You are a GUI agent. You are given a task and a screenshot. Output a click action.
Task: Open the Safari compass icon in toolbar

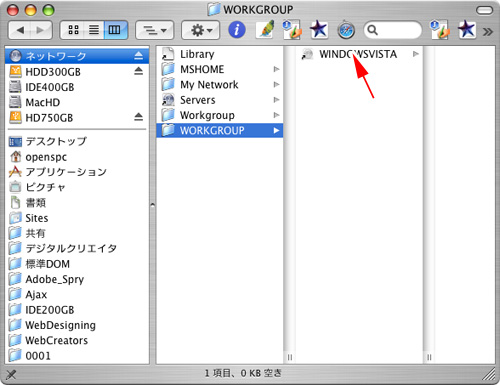346,30
